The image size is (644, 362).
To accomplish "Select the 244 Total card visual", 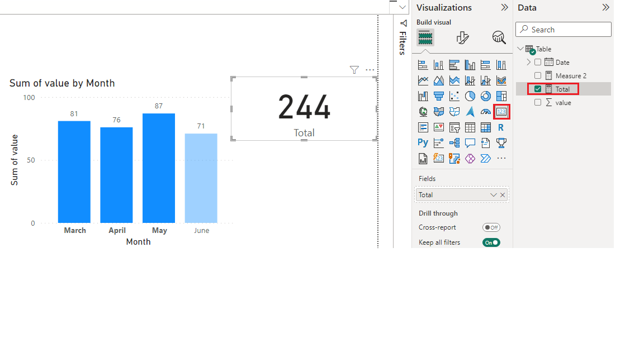I will [304, 109].
